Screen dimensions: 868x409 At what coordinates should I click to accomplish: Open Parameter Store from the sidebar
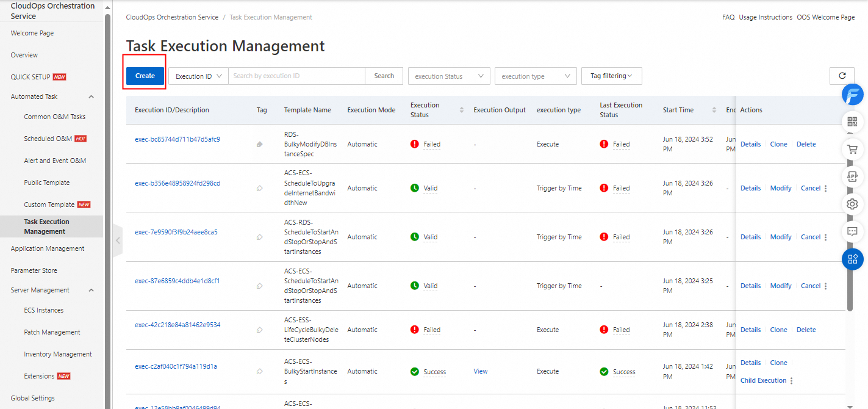pyautogui.click(x=34, y=270)
